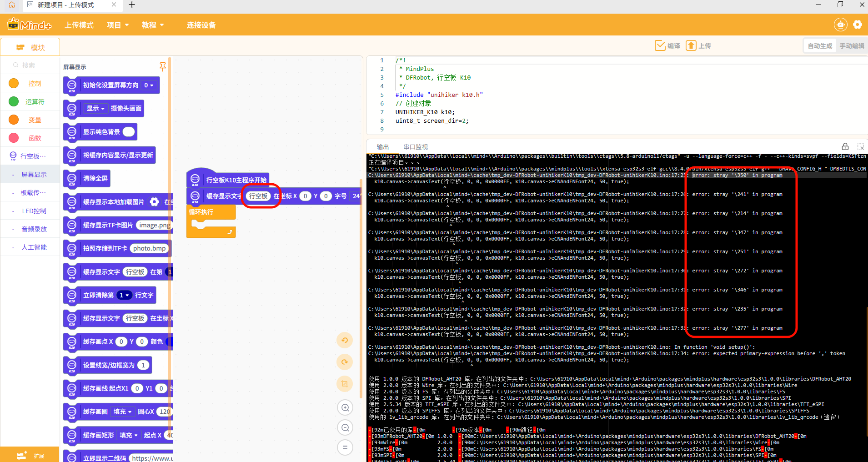Expand screen direction dropdown showing 0
868x462 pixels.
click(149, 85)
